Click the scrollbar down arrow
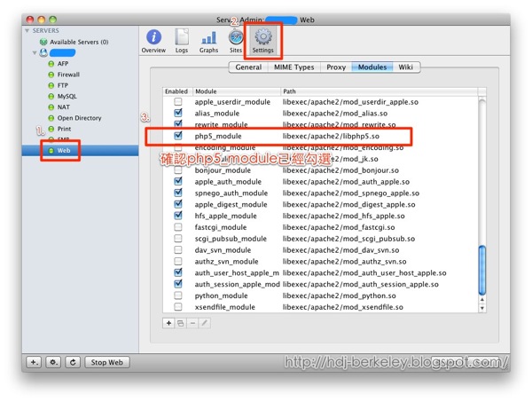The width and height of the screenshot is (532, 402). coord(481,308)
